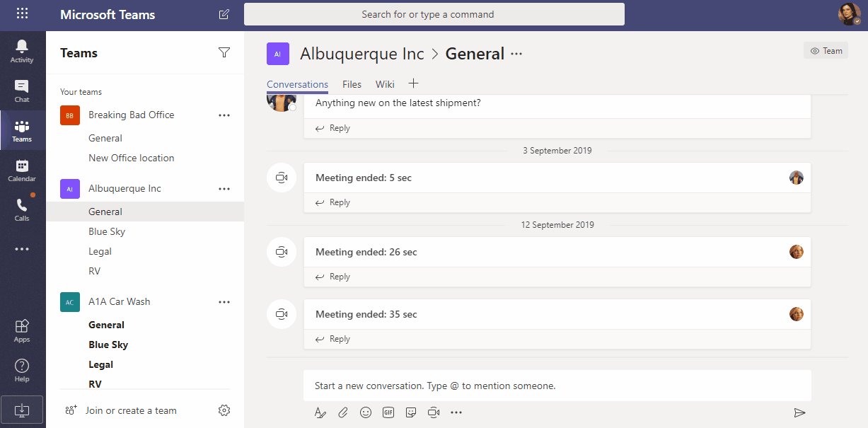The width and height of the screenshot is (868, 428).
Task: Send the message with arrow icon
Action: [x=799, y=412]
